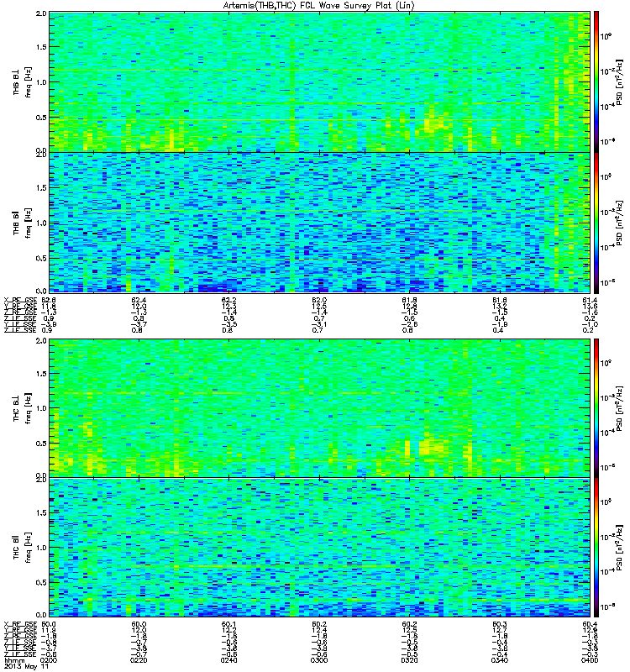Click the 1.5 frequency tick on THB B-perpendicular panel
The height and width of the screenshot is (672, 630).
pyautogui.click(x=41, y=47)
